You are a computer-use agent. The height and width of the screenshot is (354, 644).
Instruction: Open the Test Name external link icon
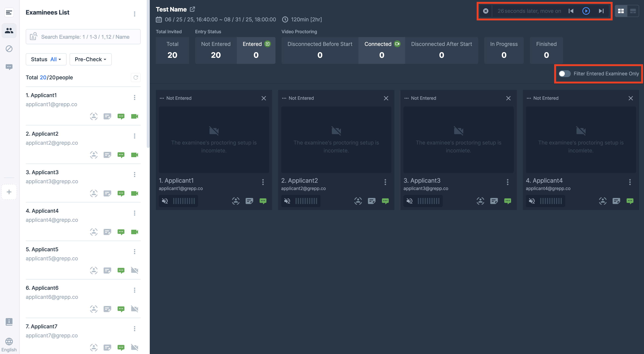(x=192, y=9)
